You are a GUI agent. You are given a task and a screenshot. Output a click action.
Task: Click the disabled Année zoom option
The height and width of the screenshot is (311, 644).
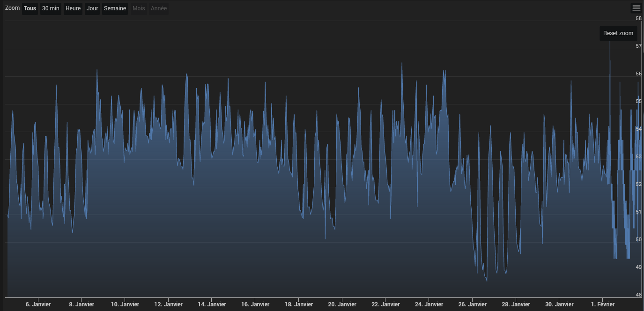pos(159,8)
